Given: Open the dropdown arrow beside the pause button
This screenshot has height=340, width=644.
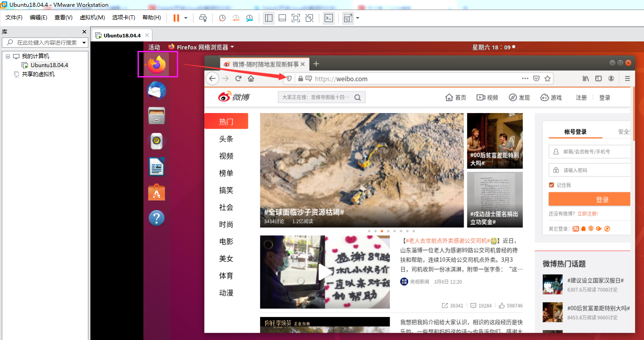Looking at the screenshot, I should point(186,18).
